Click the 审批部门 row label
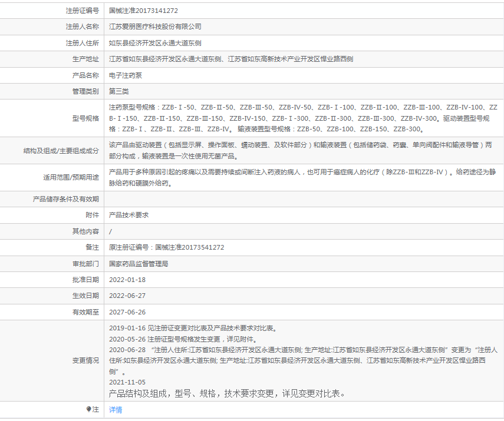This screenshot has height=421, width=504. pos(85,264)
